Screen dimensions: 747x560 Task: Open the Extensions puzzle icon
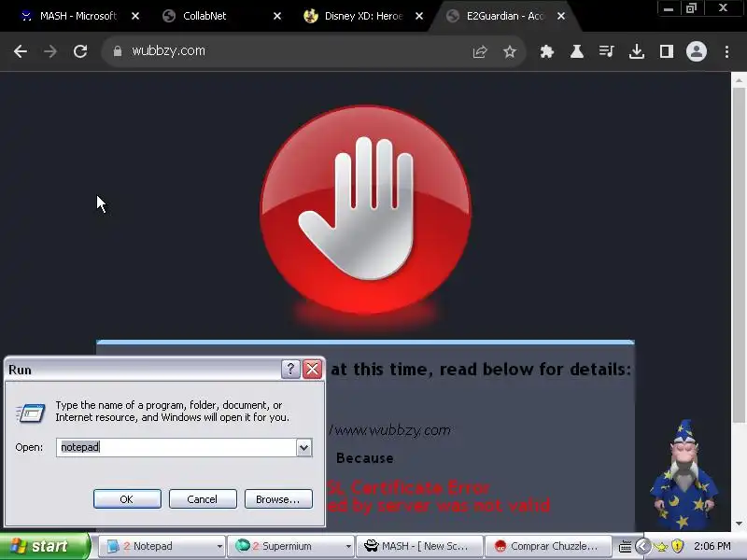tap(547, 51)
